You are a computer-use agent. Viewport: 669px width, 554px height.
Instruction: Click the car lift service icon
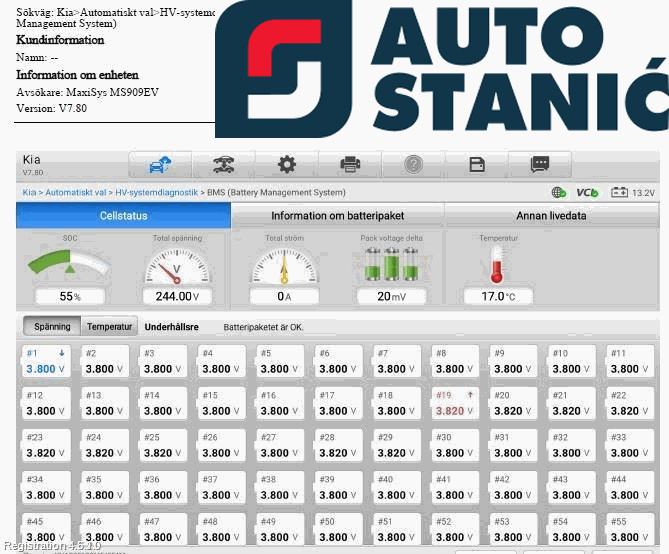tap(224, 164)
